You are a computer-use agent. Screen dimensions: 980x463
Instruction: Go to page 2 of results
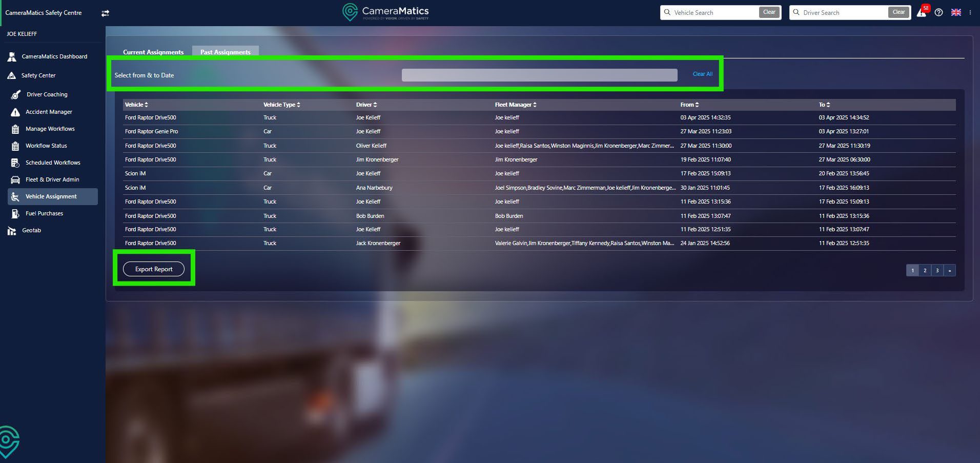coord(925,270)
